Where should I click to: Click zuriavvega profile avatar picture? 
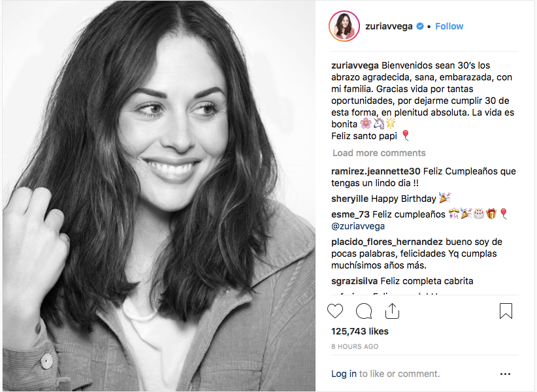[344, 26]
